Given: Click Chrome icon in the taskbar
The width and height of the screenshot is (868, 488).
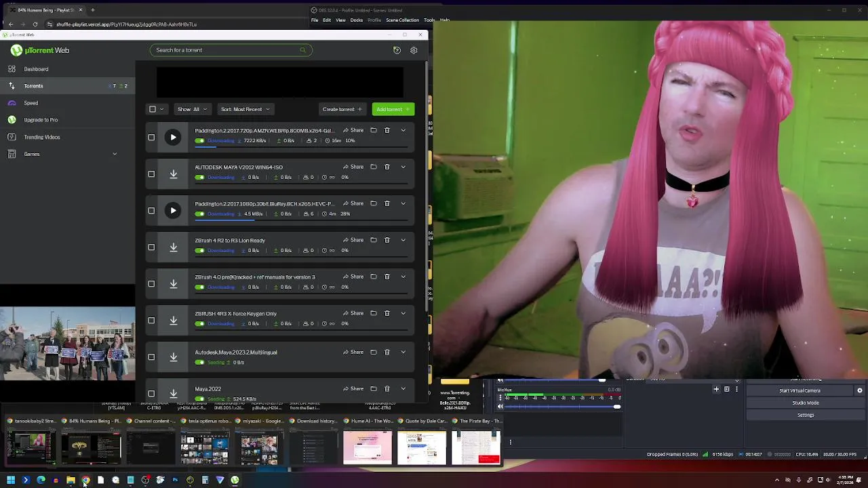Looking at the screenshot, I should click(85, 480).
